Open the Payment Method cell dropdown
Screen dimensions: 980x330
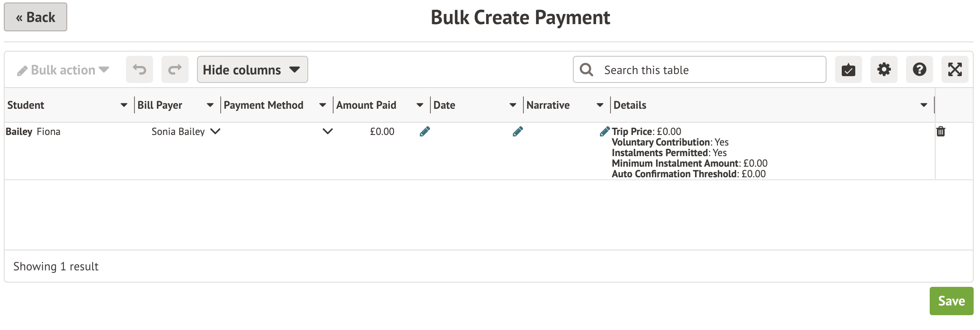tap(328, 132)
